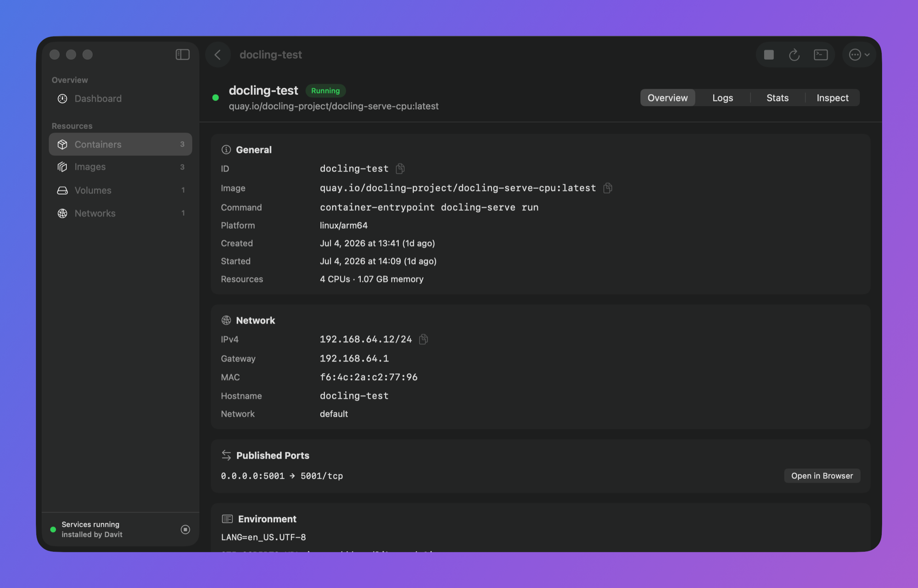This screenshot has height=588, width=918.
Task: Select Containers in the sidebar
Action: (x=120, y=144)
